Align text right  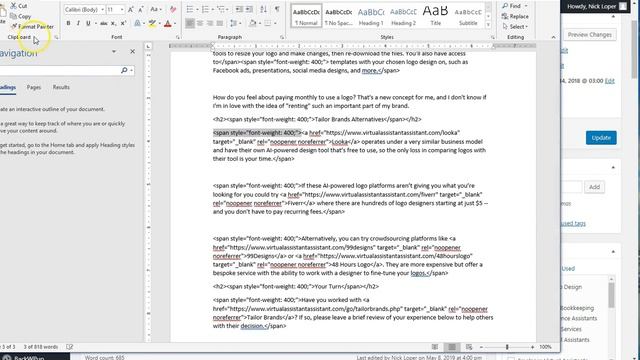tap(210, 23)
